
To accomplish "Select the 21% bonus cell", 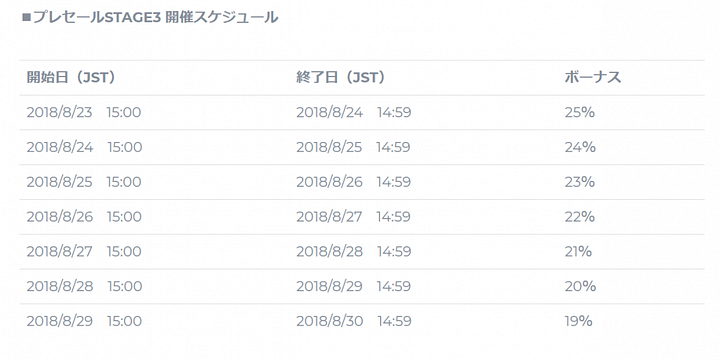I will point(579,252).
